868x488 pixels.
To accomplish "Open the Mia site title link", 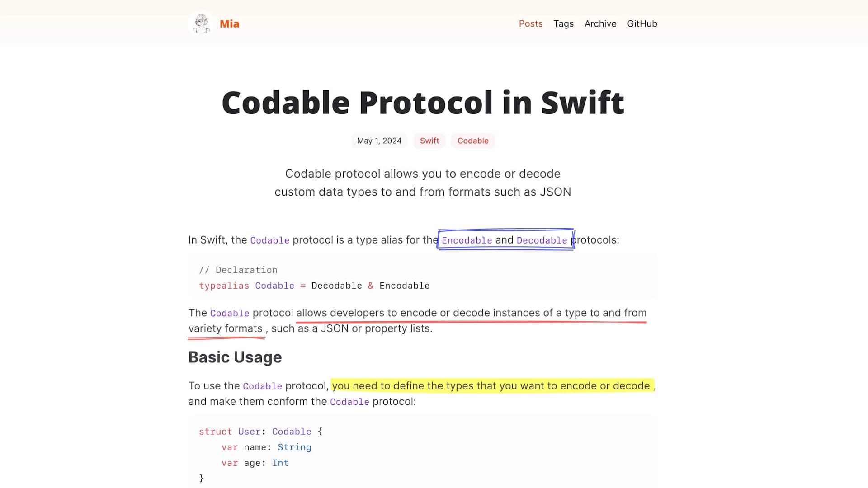I will click(x=229, y=24).
